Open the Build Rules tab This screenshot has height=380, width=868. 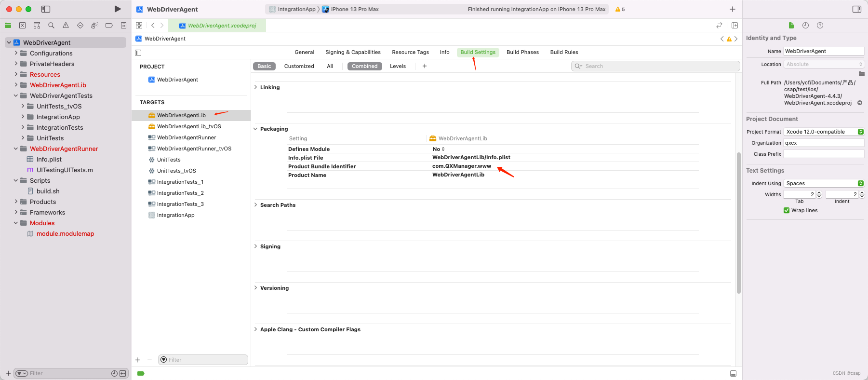564,52
